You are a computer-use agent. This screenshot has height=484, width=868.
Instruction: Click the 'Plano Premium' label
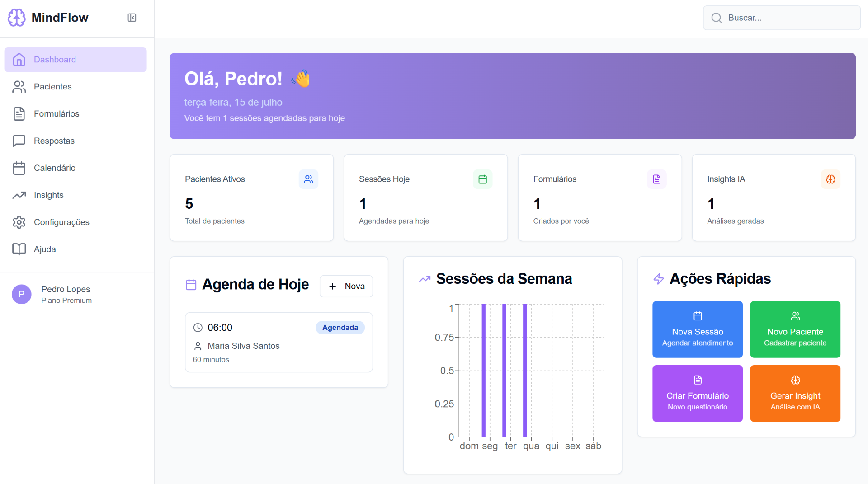[x=66, y=301]
